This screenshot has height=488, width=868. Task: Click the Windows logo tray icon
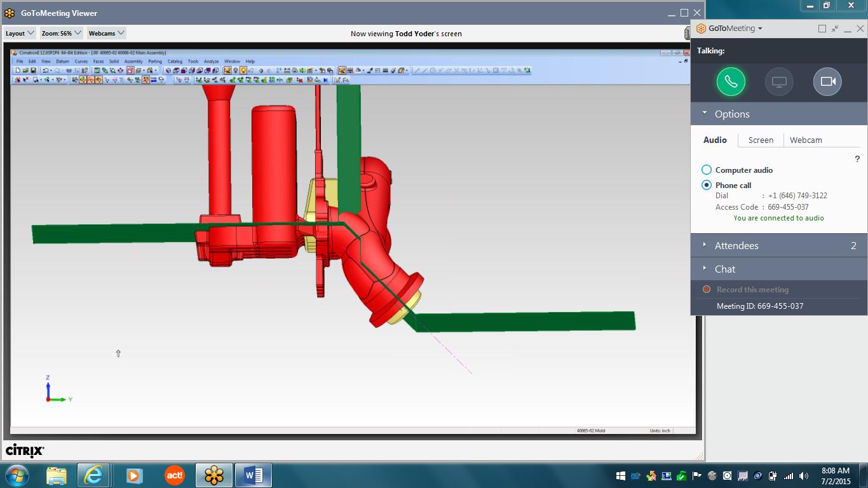[621, 476]
